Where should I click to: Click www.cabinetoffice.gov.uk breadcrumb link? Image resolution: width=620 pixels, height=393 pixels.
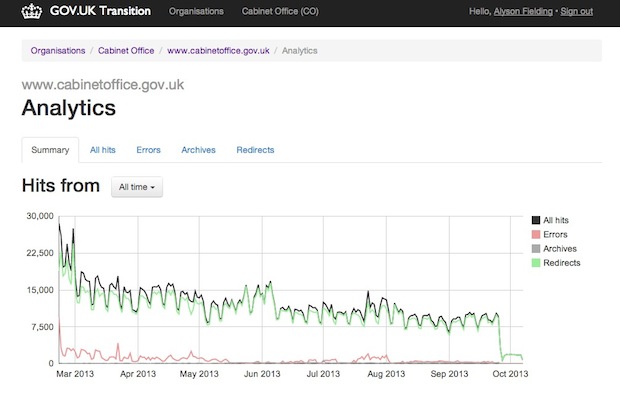tap(218, 51)
